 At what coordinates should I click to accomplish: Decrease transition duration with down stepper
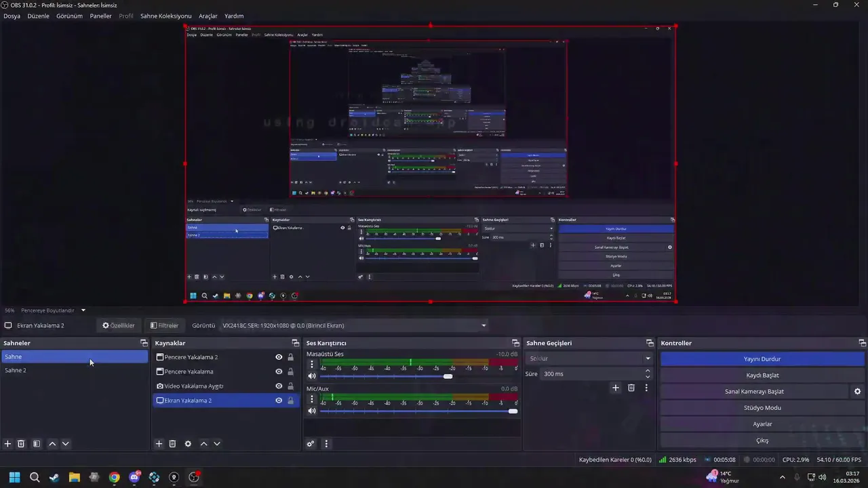coord(648,377)
